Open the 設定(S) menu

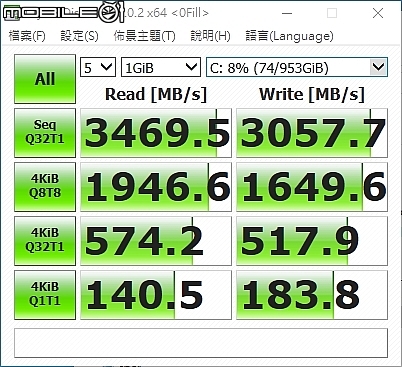(79, 36)
